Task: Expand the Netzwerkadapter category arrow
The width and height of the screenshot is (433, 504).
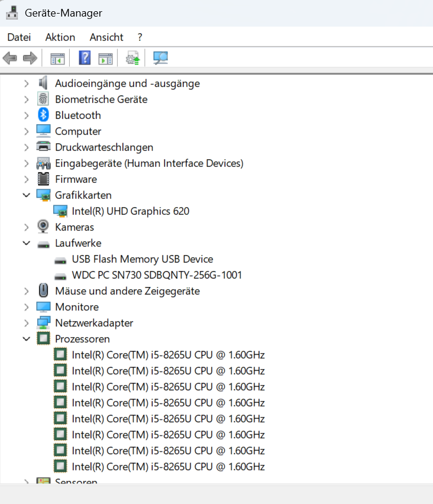Action: 27,323
